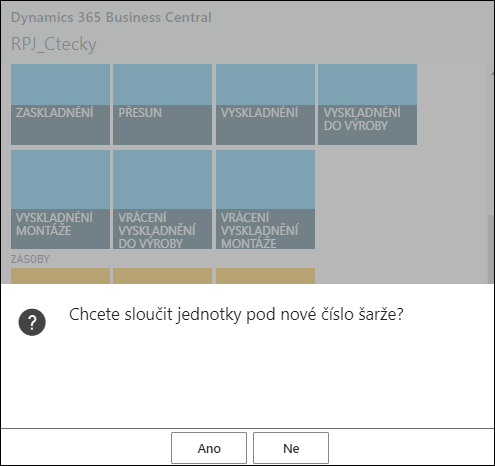Image resolution: width=495 pixels, height=466 pixels.
Task: Click the third tan ZÁSOBY tile
Action: [x=265, y=276]
